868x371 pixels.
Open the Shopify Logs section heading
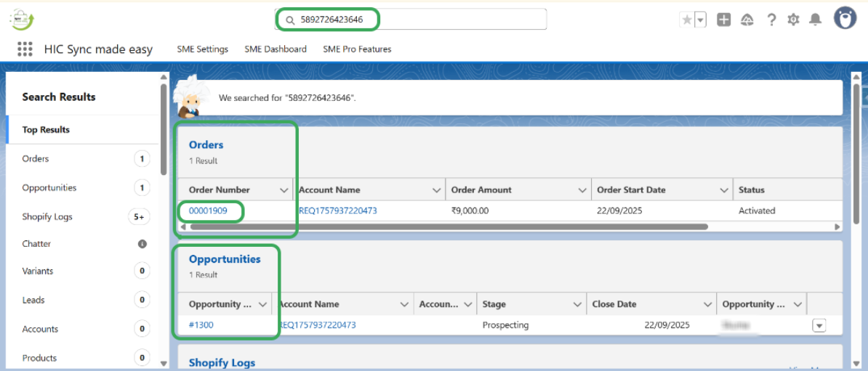tap(222, 363)
